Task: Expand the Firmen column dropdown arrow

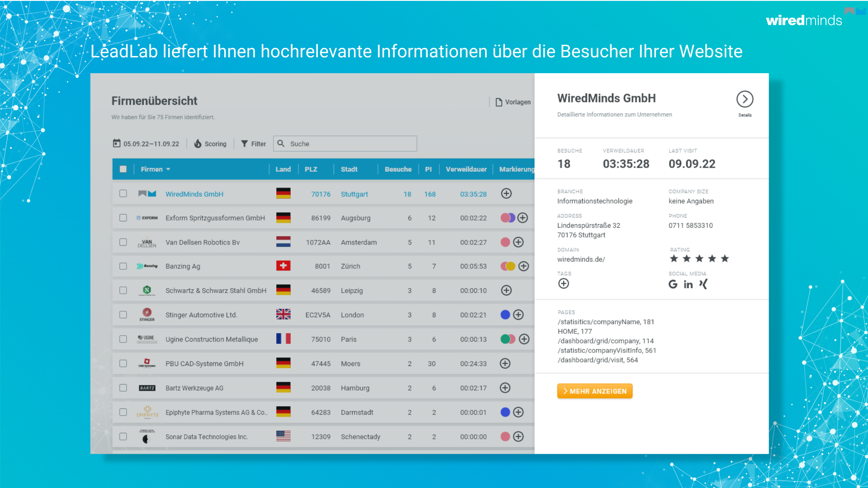Action: coord(168,169)
